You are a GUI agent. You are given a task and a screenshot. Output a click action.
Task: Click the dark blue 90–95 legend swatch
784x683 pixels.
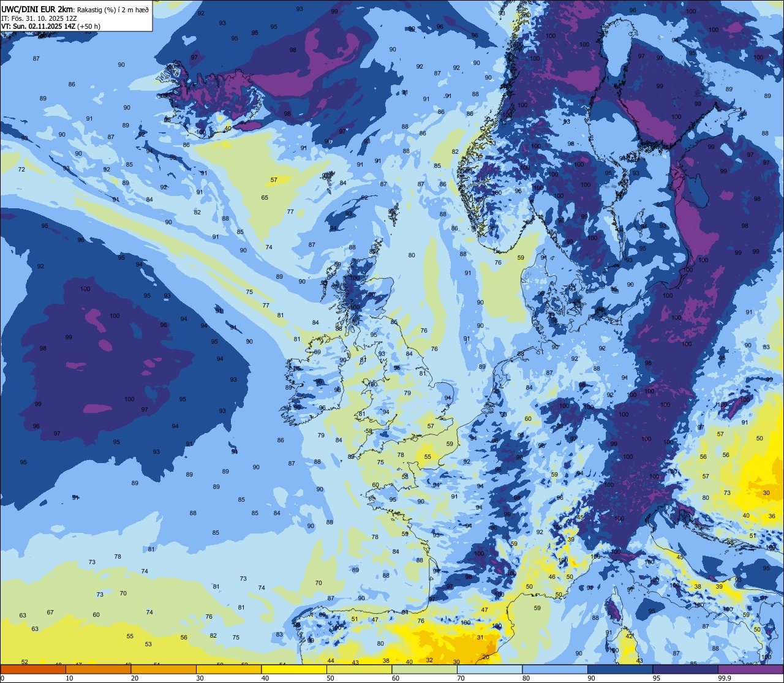pos(620,670)
